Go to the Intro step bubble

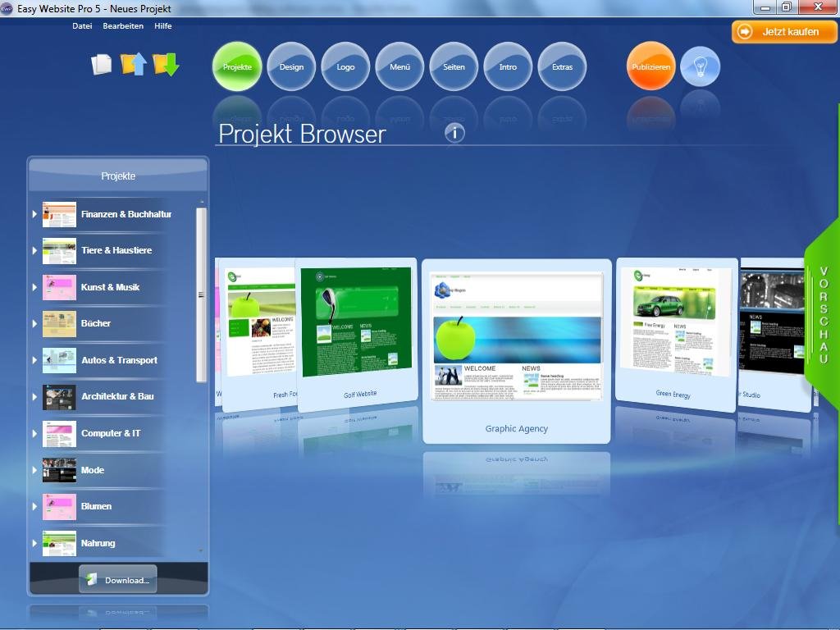508,66
